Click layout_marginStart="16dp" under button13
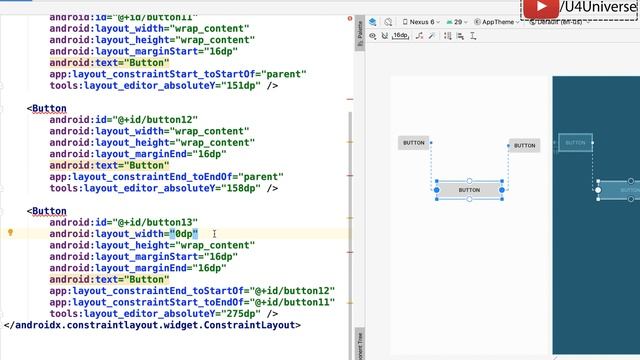Viewport: 640px width, 360px height. click(x=144, y=257)
